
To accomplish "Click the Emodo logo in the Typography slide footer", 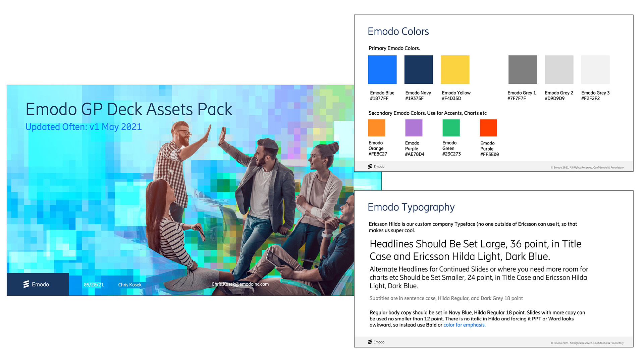I will 376,342.
